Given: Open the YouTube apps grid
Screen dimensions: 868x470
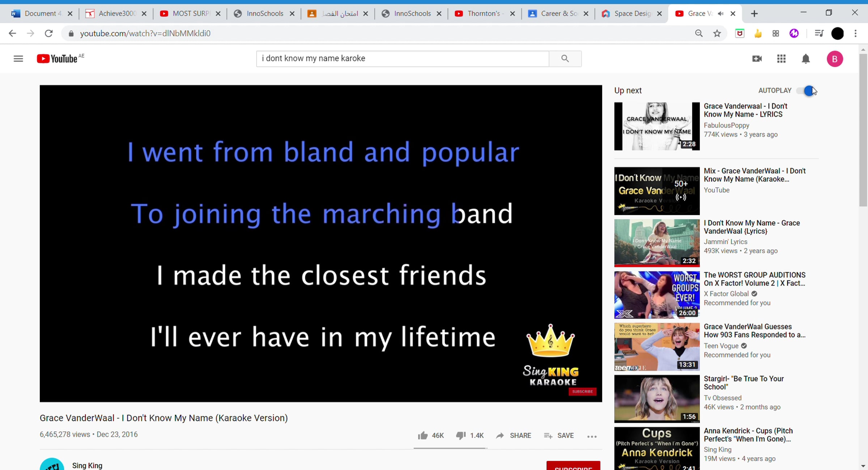Looking at the screenshot, I should click(x=781, y=59).
